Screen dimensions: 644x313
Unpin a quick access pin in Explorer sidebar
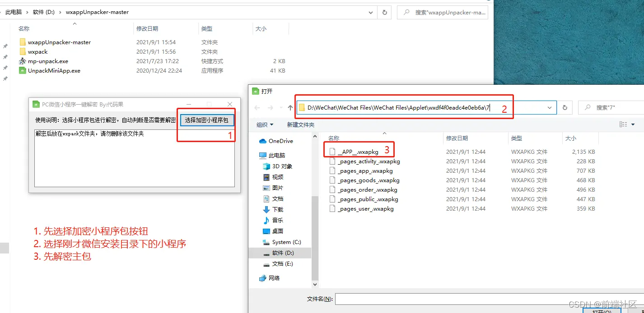point(5,45)
